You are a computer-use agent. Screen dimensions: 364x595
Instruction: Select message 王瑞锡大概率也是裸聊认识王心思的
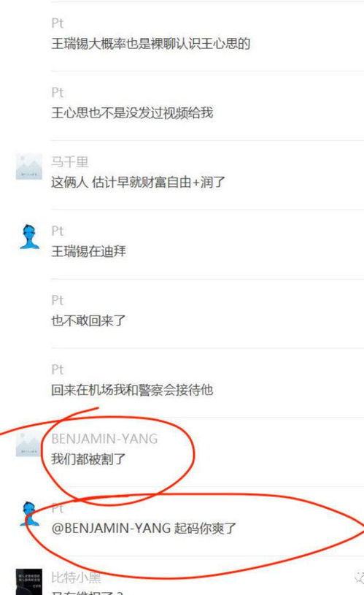[x=150, y=44]
